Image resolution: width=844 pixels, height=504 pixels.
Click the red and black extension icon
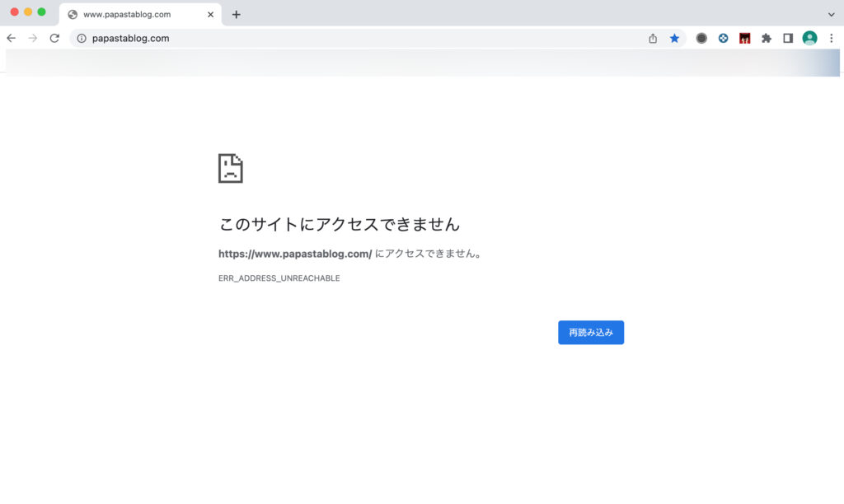pyautogui.click(x=745, y=38)
